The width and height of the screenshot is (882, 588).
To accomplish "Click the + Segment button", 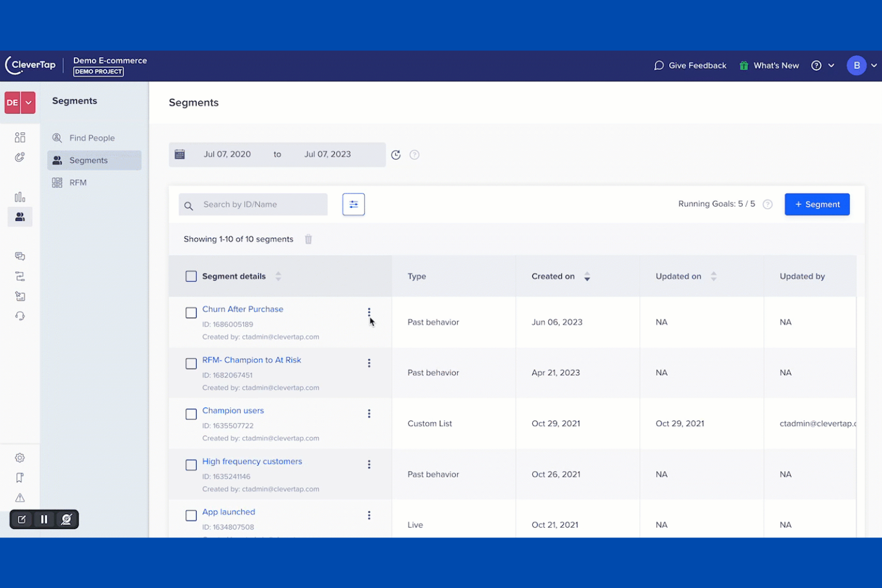I will point(817,204).
